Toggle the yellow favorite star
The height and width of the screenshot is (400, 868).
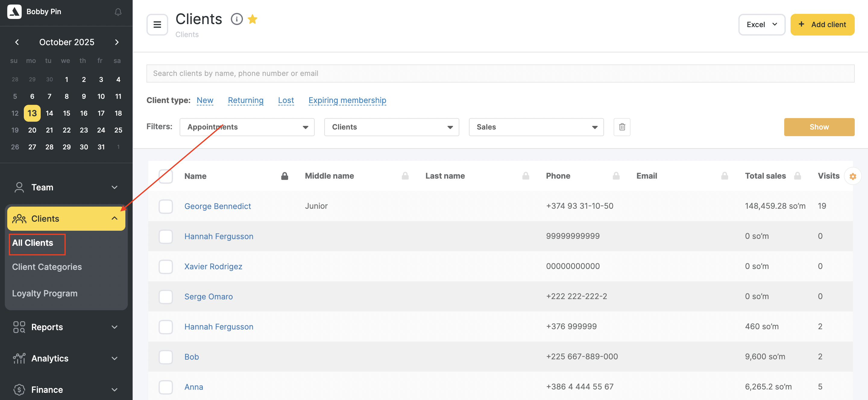[252, 19]
